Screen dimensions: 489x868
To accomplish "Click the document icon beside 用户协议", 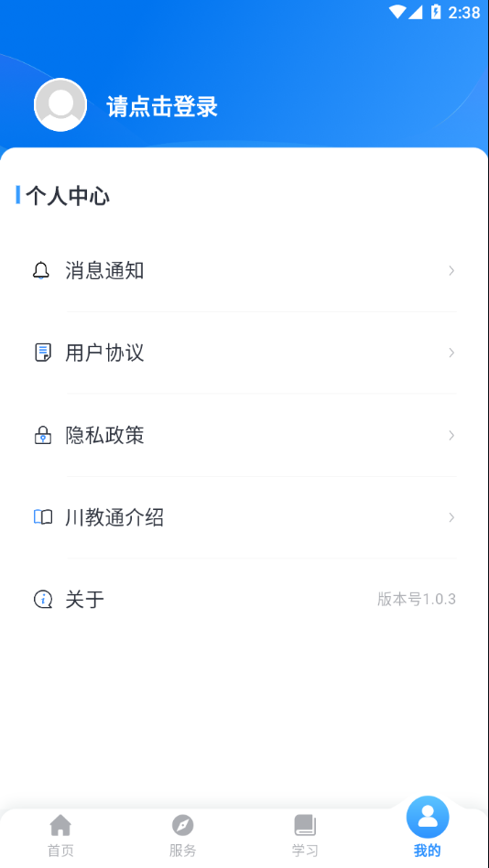I will 43,353.
